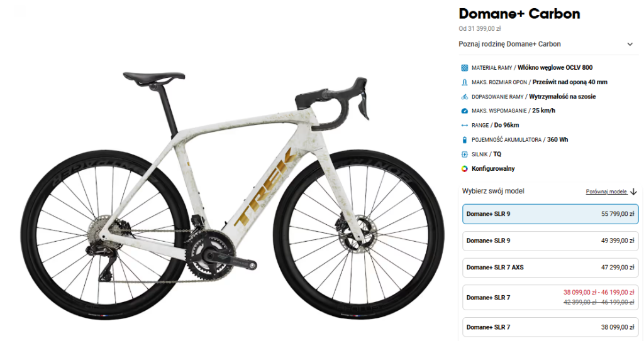
Task: Click the frame material carbon fiber icon
Action: point(465,68)
